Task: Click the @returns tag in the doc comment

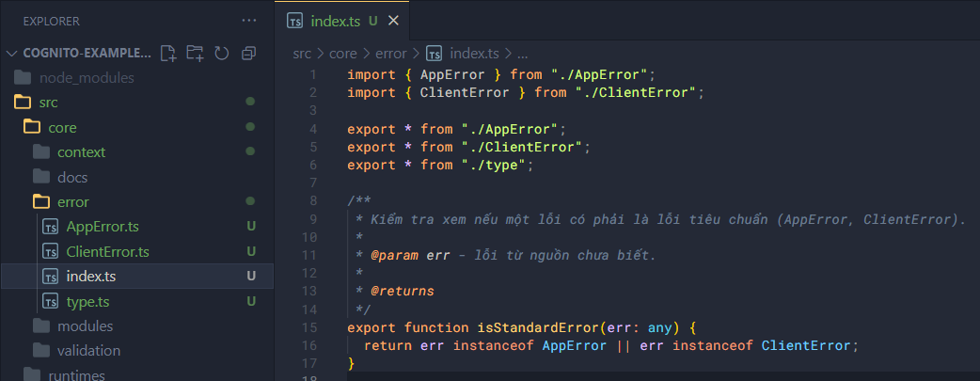Action: (x=403, y=292)
